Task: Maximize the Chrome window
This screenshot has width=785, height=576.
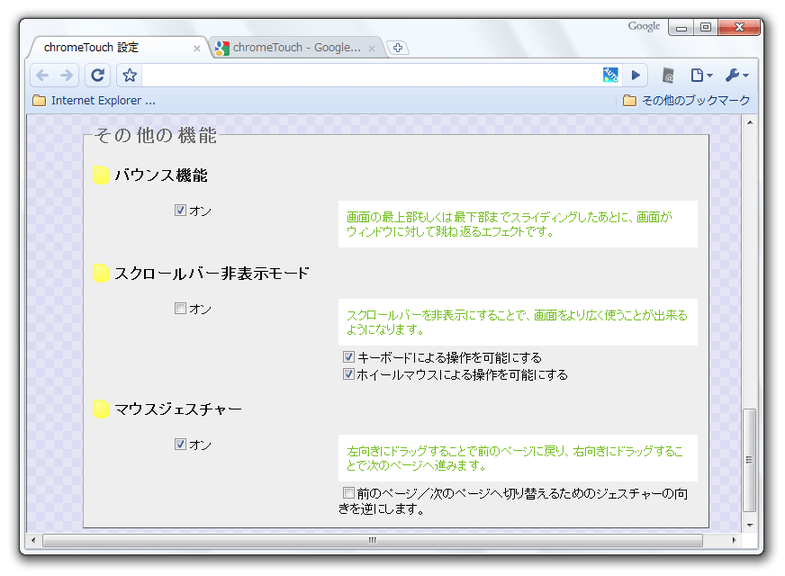Action: [x=705, y=28]
